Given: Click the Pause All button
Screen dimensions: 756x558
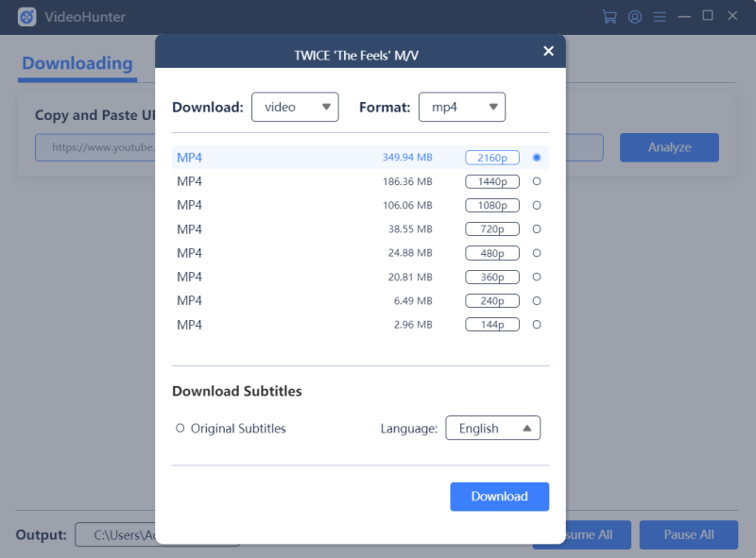Looking at the screenshot, I should (x=689, y=534).
